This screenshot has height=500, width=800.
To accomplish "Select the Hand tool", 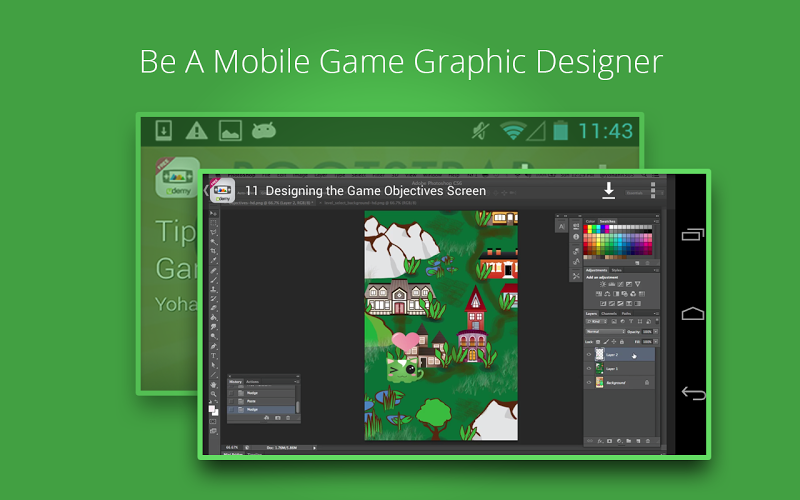I will click(213, 385).
